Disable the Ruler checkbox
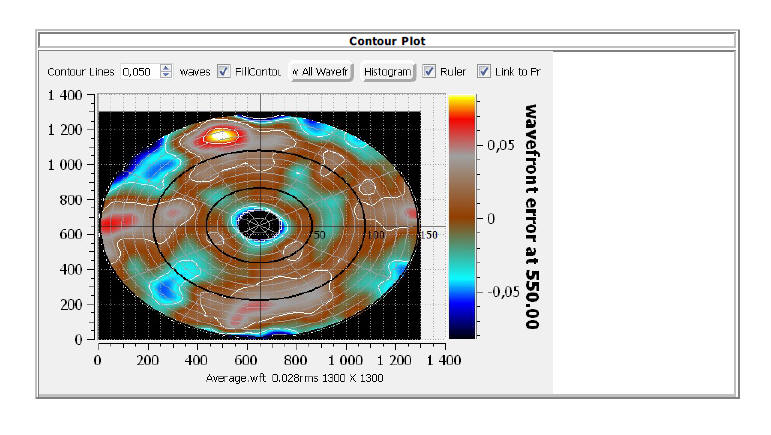This screenshot has width=771, height=435. (x=429, y=71)
